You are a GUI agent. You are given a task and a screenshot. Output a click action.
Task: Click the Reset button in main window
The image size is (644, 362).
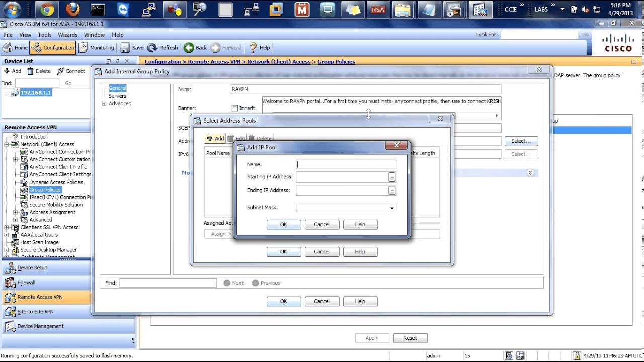coord(410,338)
